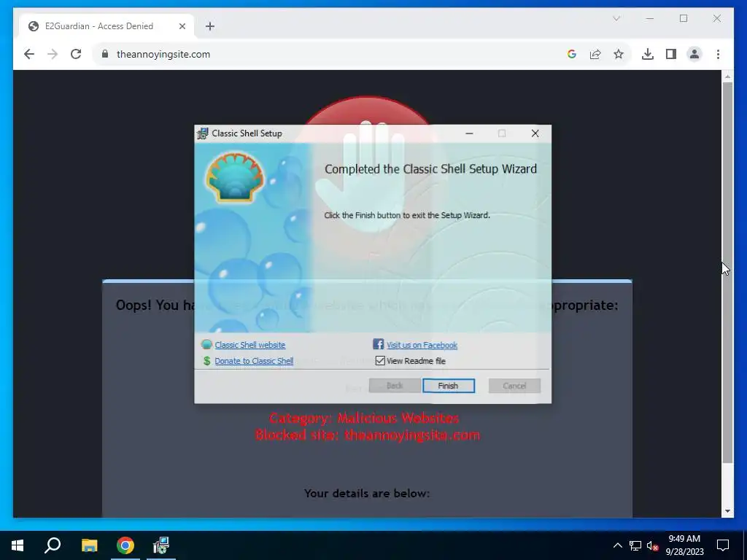Open the Classic Shell website link
This screenshot has height=560, width=747.
point(250,345)
